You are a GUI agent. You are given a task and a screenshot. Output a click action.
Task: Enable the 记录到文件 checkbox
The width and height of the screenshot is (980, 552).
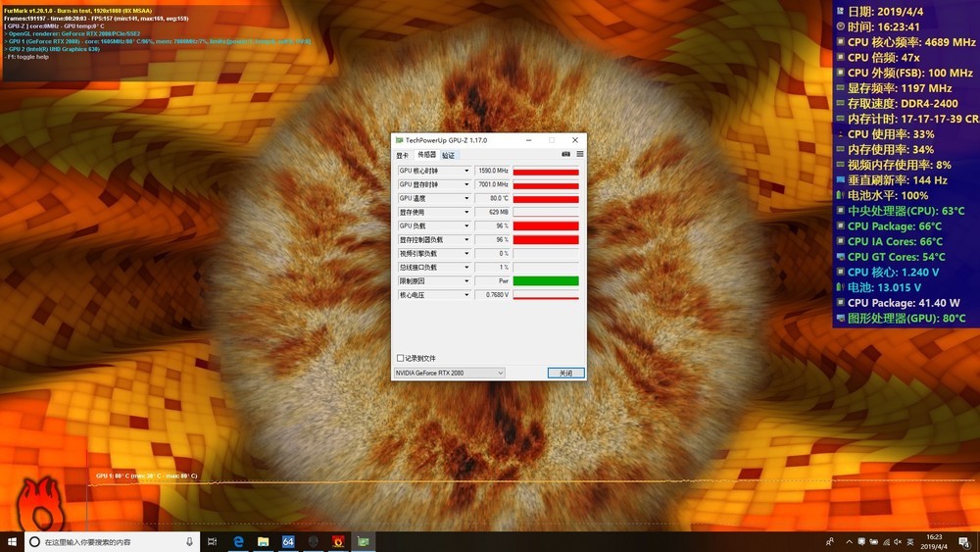tap(400, 358)
